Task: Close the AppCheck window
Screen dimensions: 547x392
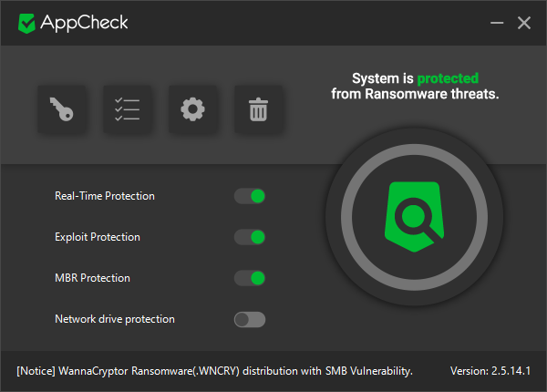Action: (524, 24)
